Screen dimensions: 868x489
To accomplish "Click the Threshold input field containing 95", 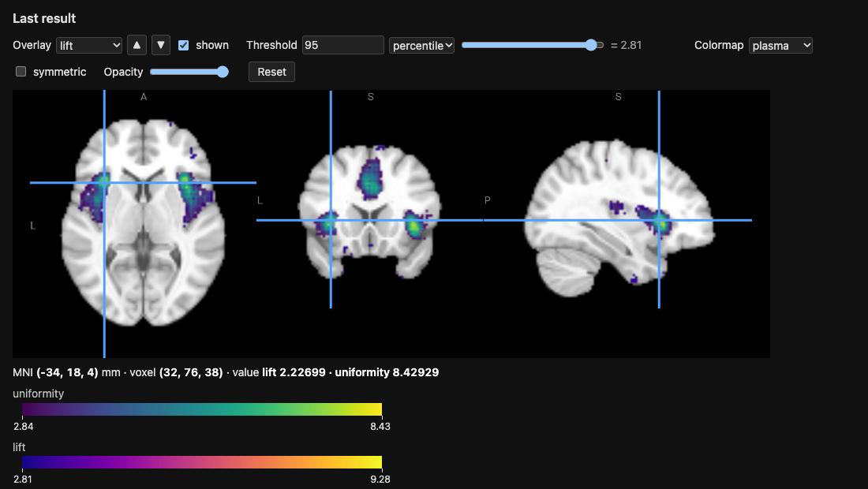I will coord(343,46).
